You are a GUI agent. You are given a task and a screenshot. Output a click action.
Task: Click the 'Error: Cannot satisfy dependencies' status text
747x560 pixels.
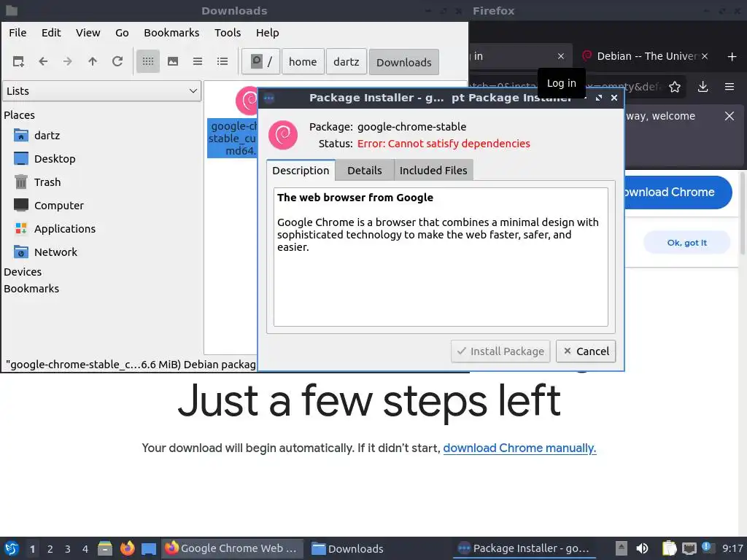coord(444,144)
